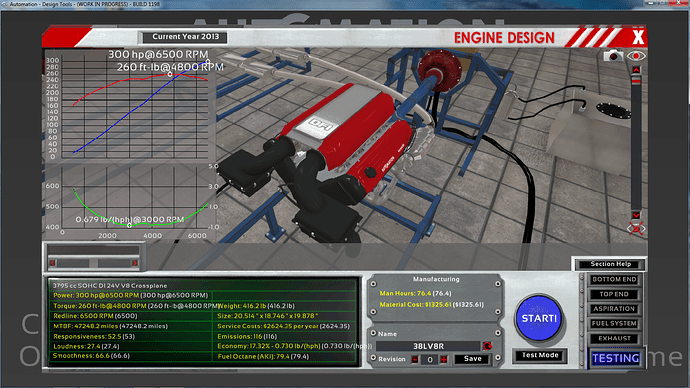The image size is (690, 388).
Task: Toggle the Test Mode button
Action: [x=540, y=355]
